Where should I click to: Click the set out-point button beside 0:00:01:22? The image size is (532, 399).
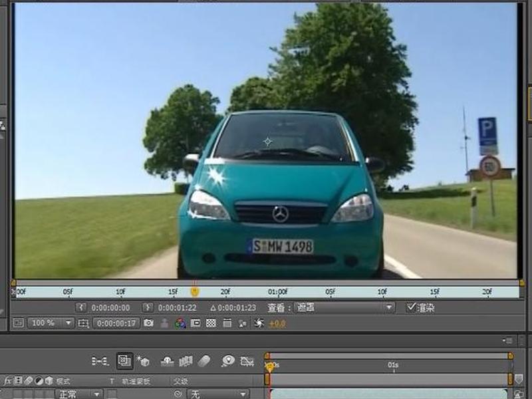147,307
